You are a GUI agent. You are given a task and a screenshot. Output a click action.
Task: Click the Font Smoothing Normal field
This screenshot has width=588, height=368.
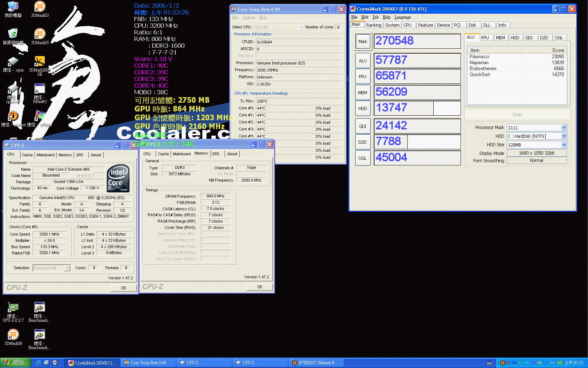click(537, 161)
